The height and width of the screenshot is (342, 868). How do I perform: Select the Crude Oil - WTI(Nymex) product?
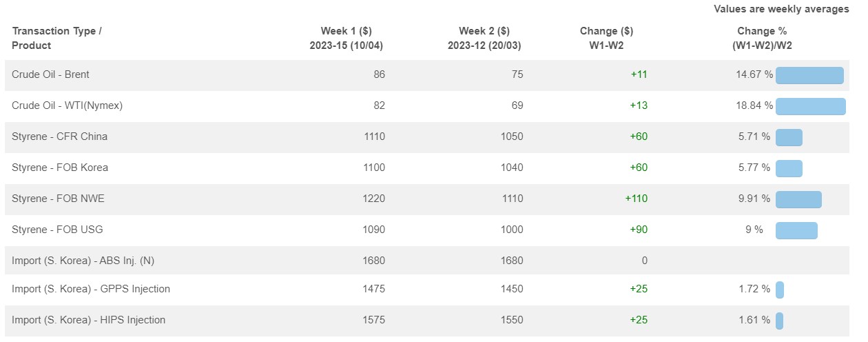(67, 105)
